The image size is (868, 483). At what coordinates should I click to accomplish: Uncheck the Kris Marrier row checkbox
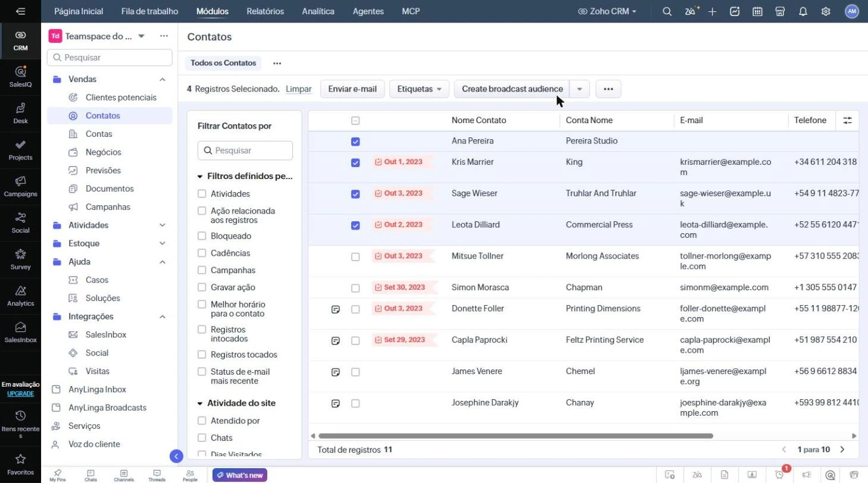(x=355, y=162)
